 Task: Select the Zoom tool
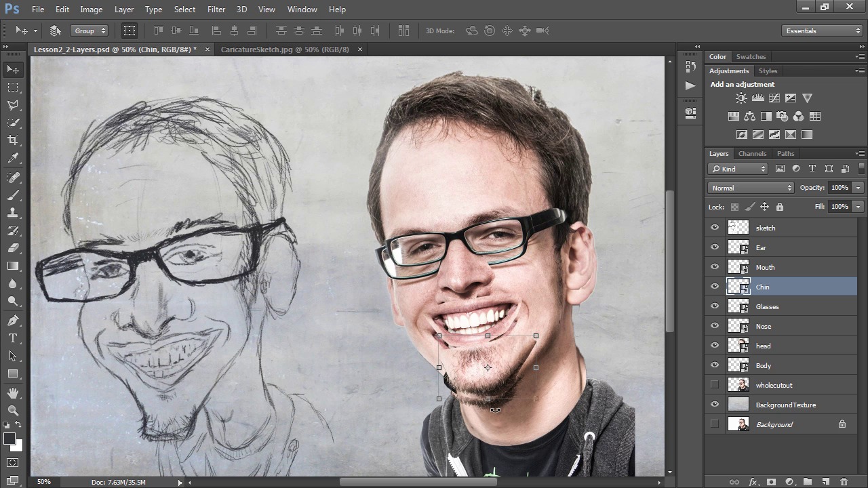(x=13, y=411)
